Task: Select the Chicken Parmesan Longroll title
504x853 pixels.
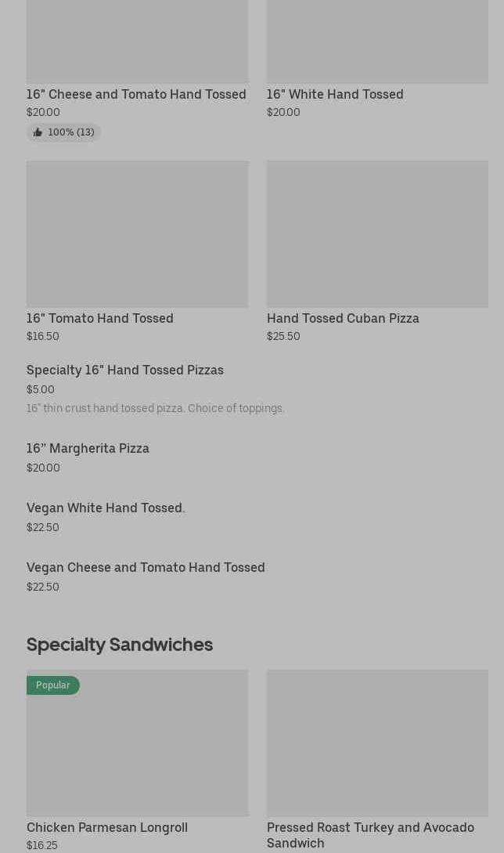Action: tap(107, 827)
